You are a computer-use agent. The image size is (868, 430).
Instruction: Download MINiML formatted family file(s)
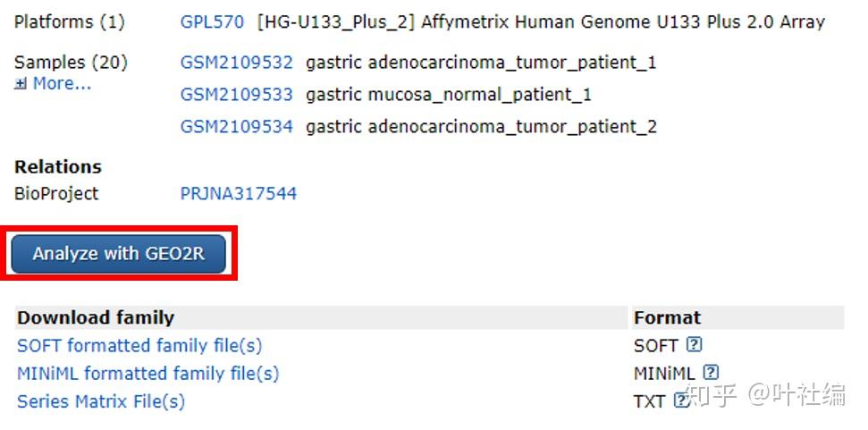pos(147,374)
